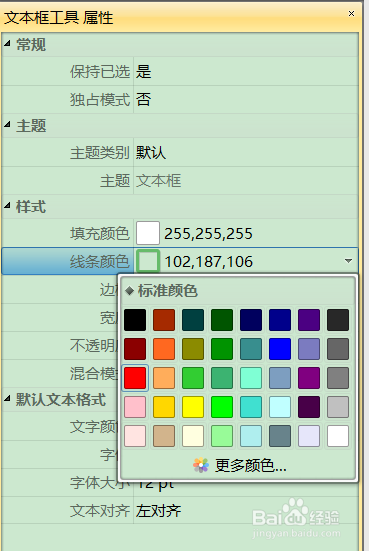
Task: Pick the indigo swatch in the top row
Action: (309, 320)
